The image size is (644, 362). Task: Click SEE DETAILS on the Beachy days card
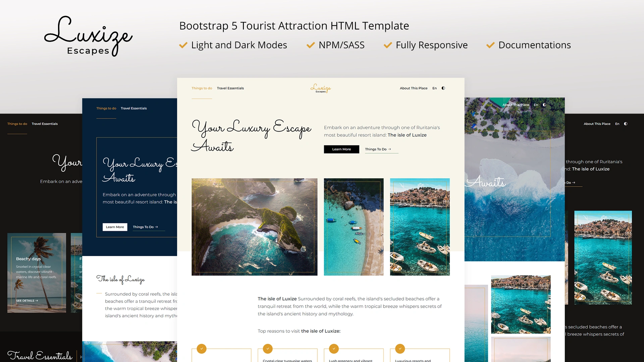coord(27,301)
